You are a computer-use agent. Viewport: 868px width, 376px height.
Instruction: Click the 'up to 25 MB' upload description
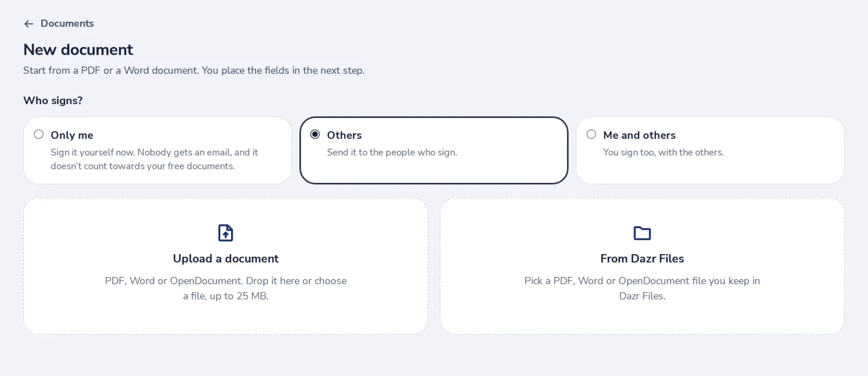coord(226,288)
